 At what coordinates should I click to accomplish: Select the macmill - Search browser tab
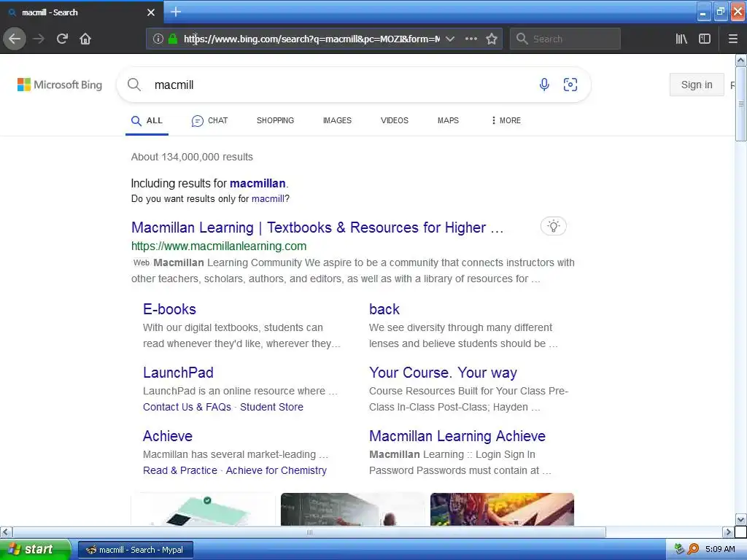(82, 12)
